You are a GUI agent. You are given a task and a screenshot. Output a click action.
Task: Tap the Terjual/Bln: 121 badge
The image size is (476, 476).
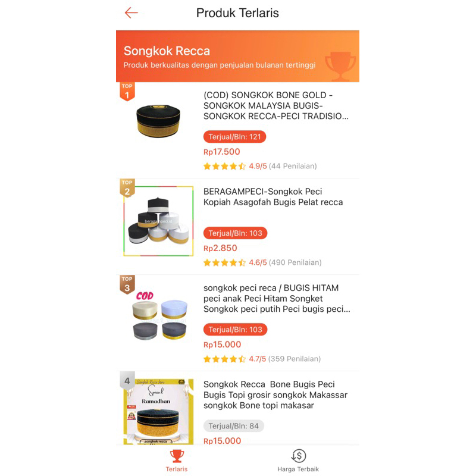[234, 137]
